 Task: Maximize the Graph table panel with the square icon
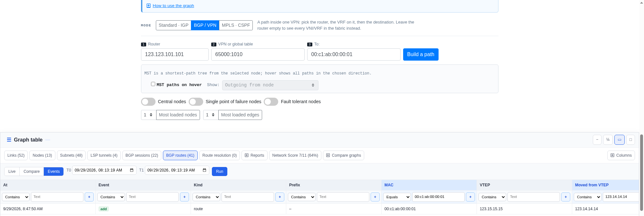click(x=630, y=140)
